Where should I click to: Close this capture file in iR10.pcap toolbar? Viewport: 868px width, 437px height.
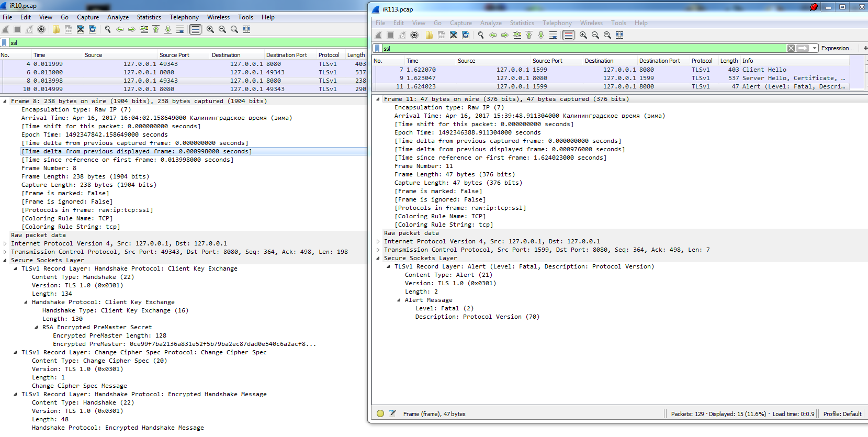(81, 29)
